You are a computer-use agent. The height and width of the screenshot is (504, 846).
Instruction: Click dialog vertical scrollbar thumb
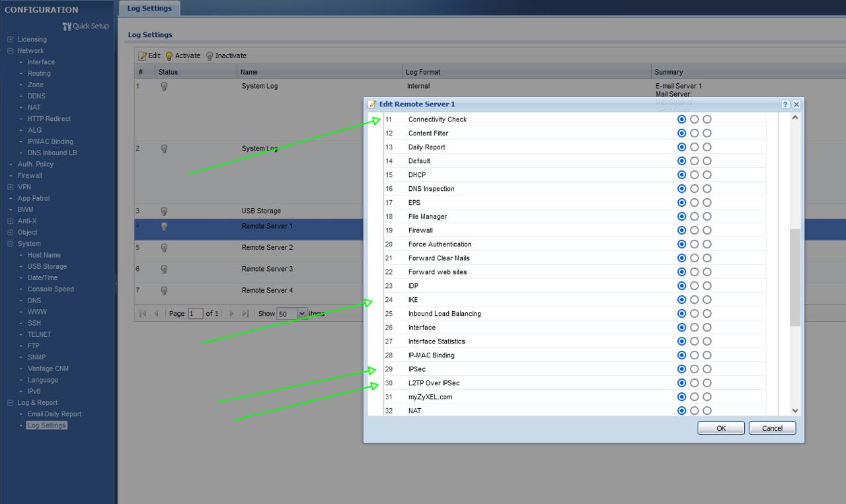point(795,277)
